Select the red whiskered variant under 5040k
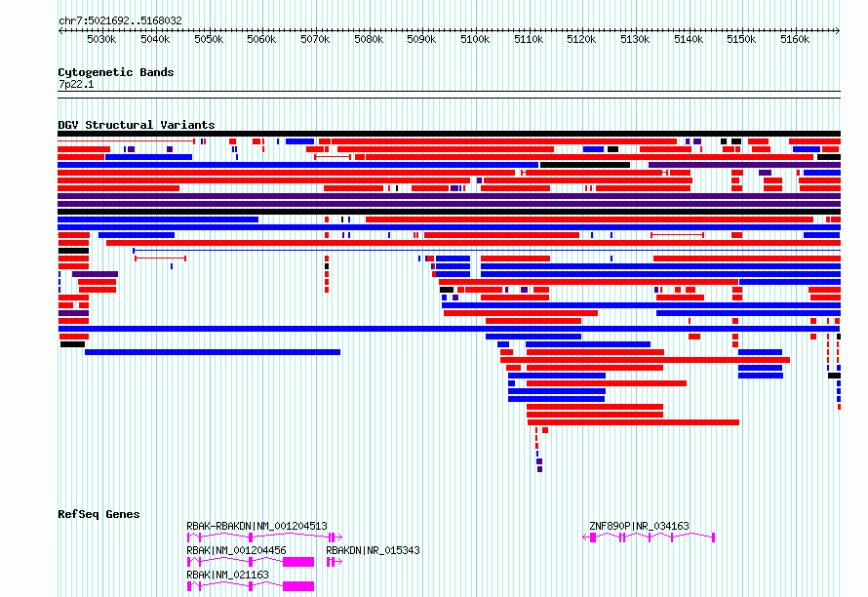Viewport: 868px width, 597px height. [x=161, y=259]
